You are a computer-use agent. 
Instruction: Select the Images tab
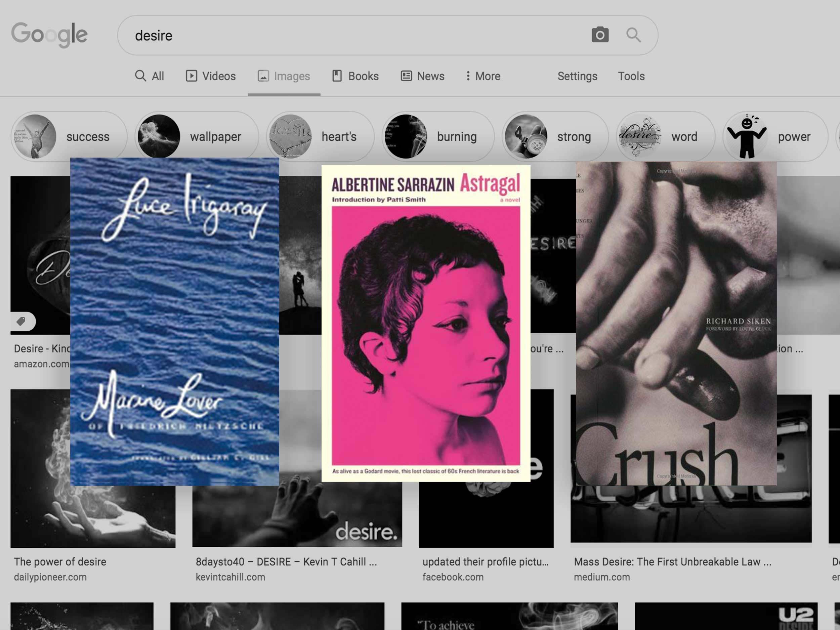tap(284, 76)
